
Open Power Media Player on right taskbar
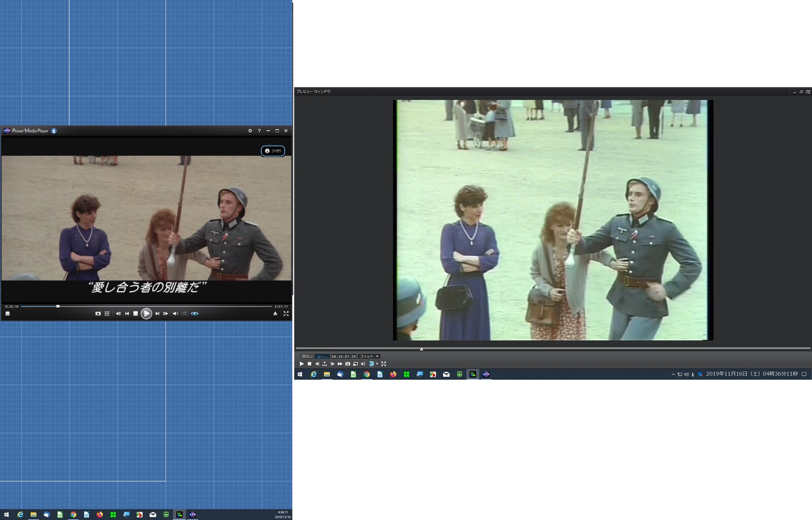point(486,374)
